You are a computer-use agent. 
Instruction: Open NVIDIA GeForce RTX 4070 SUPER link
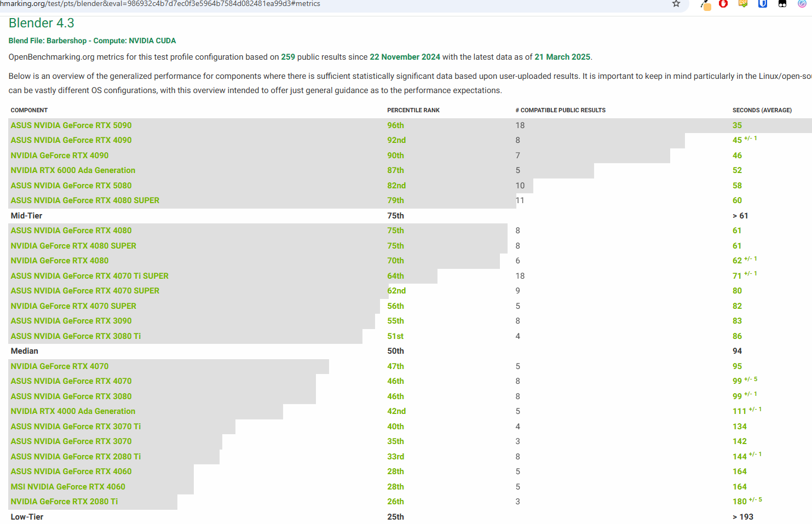click(73, 306)
